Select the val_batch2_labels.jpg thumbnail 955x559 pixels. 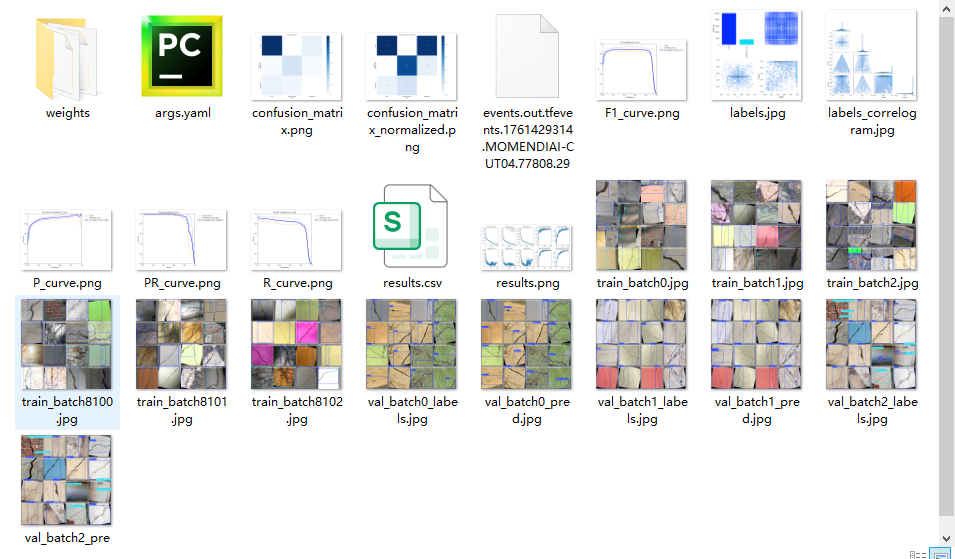[x=872, y=344]
